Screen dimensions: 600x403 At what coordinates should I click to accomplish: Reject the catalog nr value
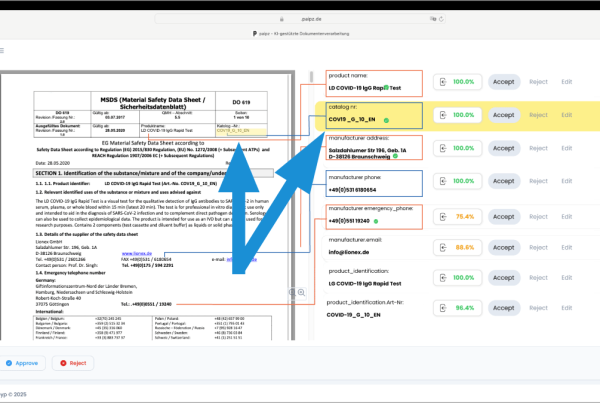(x=538, y=115)
